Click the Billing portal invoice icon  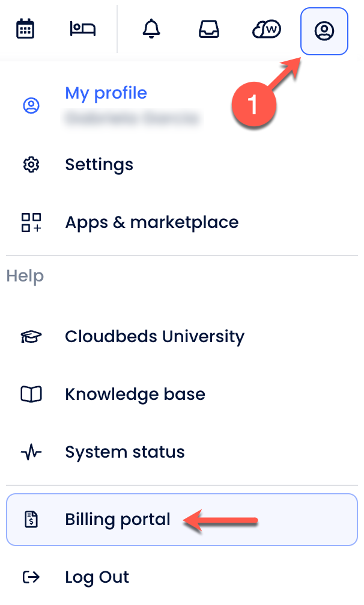[x=31, y=520]
